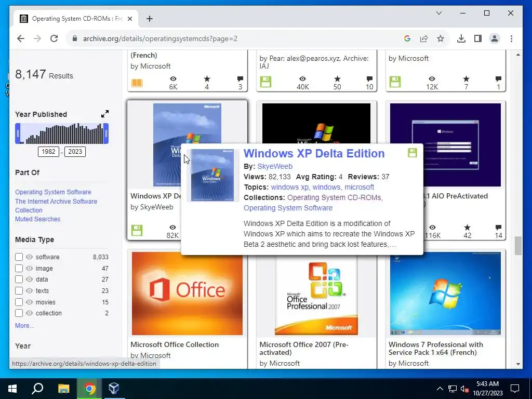The width and height of the screenshot is (532, 399).
Task: Click the address bar URL
Action: point(160,38)
